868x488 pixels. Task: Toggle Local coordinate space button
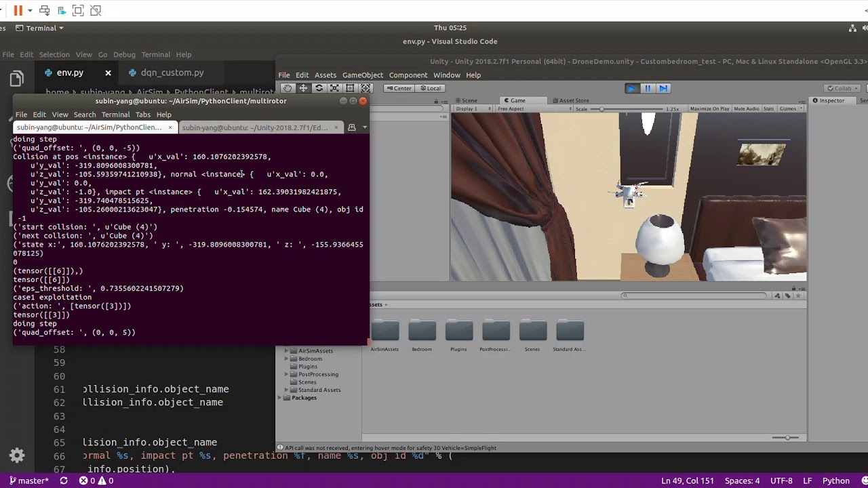pos(431,88)
